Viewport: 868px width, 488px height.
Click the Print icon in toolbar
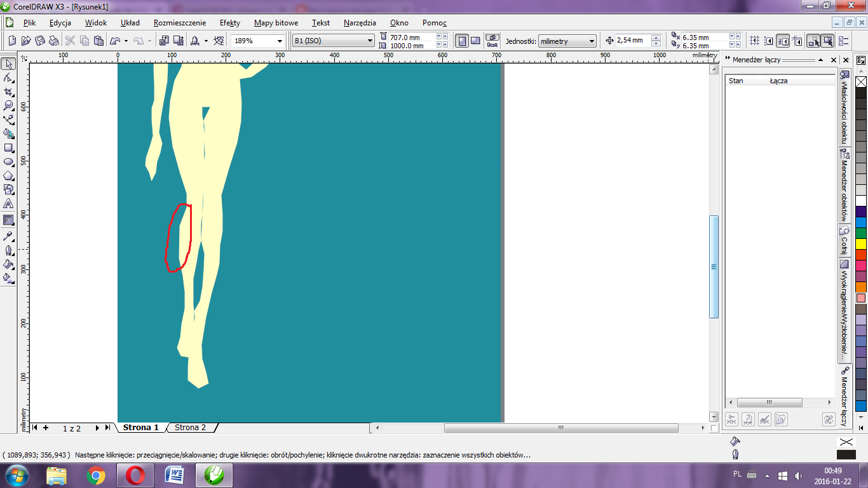click(55, 41)
